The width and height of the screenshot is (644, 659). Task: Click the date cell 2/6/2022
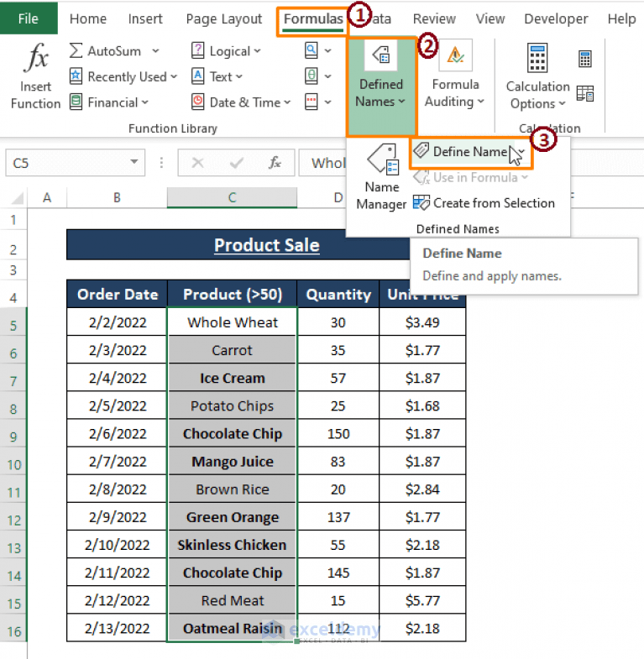click(118, 434)
